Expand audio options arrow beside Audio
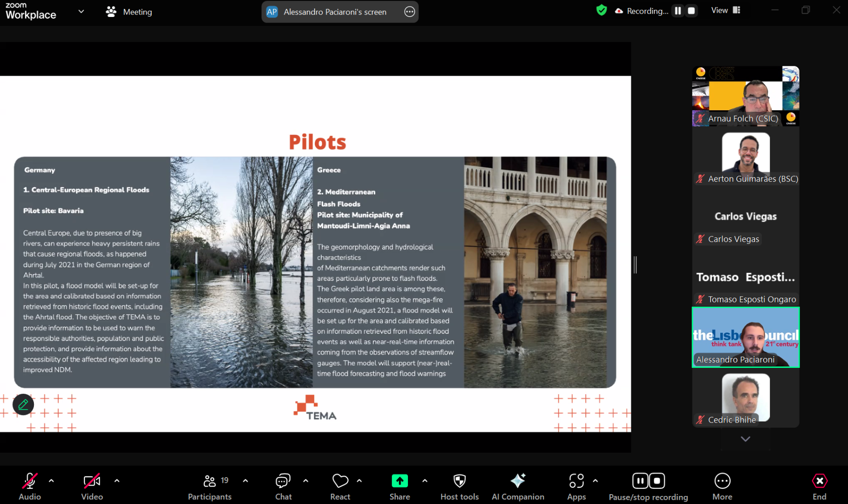Viewport: 848px width, 504px height. (x=51, y=481)
